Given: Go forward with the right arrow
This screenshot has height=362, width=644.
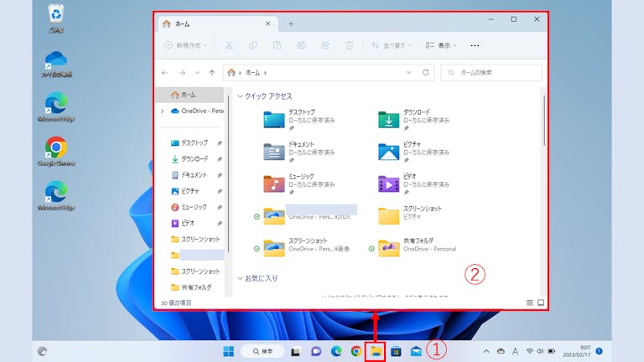Looking at the screenshot, I should click(182, 73).
